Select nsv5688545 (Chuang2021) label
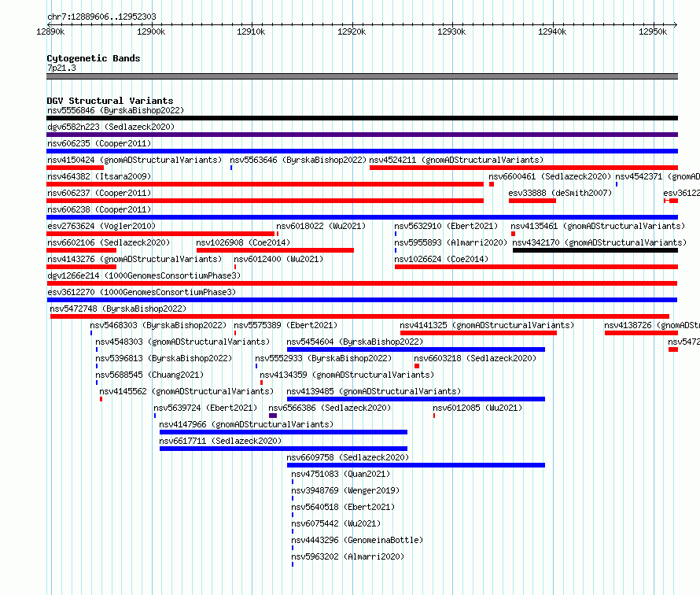The width and height of the screenshot is (700, 595). pos(149,375)
